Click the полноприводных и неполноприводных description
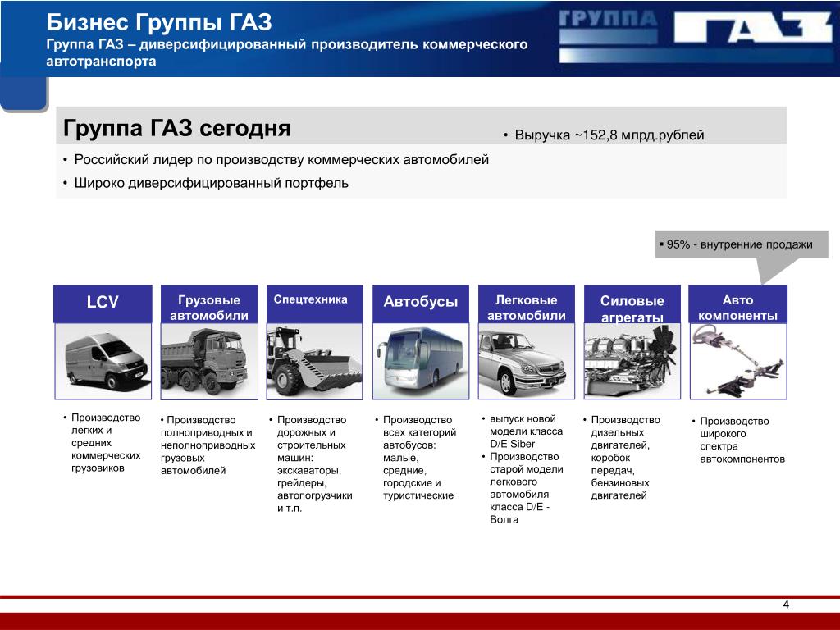 tap(208, 445)
